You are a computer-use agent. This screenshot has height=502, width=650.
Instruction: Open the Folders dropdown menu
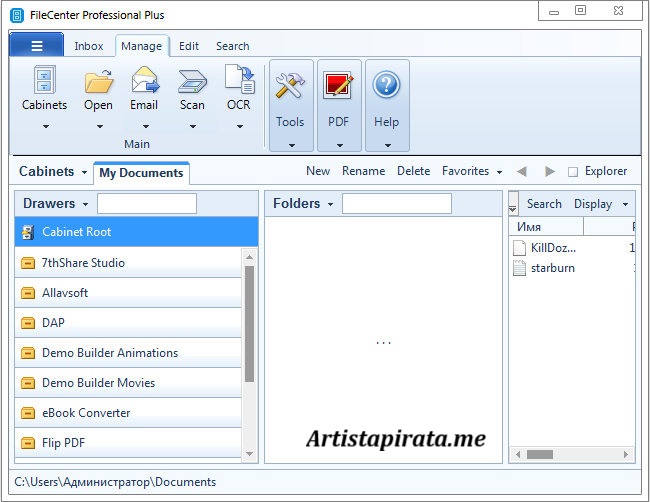pos(303,204)
